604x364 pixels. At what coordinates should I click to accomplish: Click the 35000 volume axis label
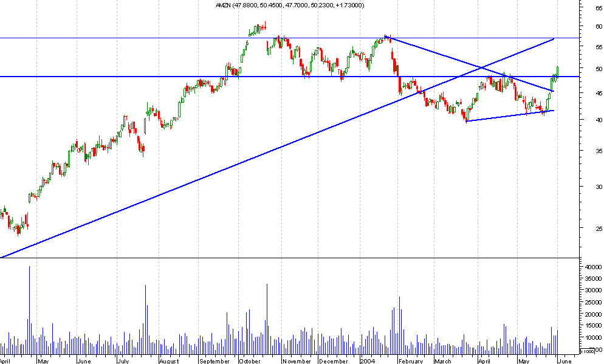point(593,279)
